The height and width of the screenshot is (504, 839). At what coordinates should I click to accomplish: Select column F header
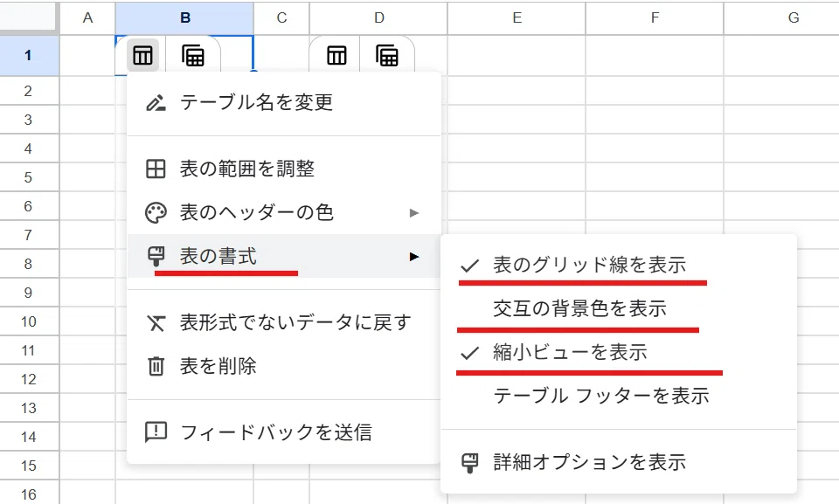655,18
